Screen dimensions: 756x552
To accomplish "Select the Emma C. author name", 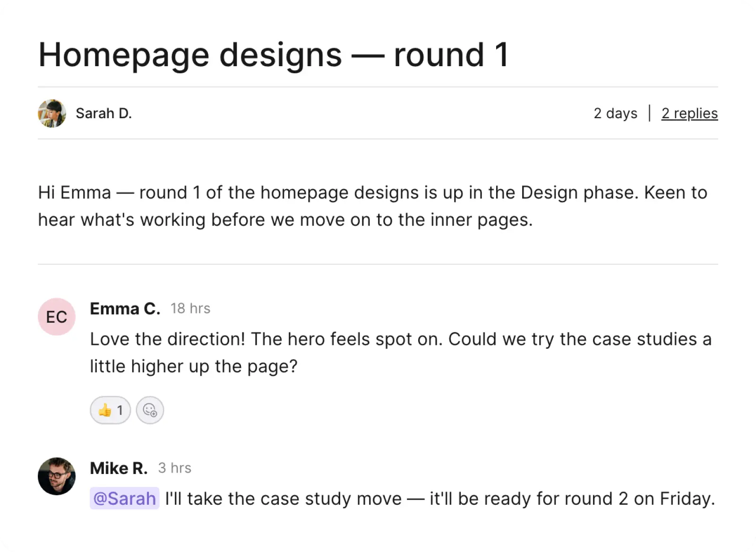I will point(125,309).
